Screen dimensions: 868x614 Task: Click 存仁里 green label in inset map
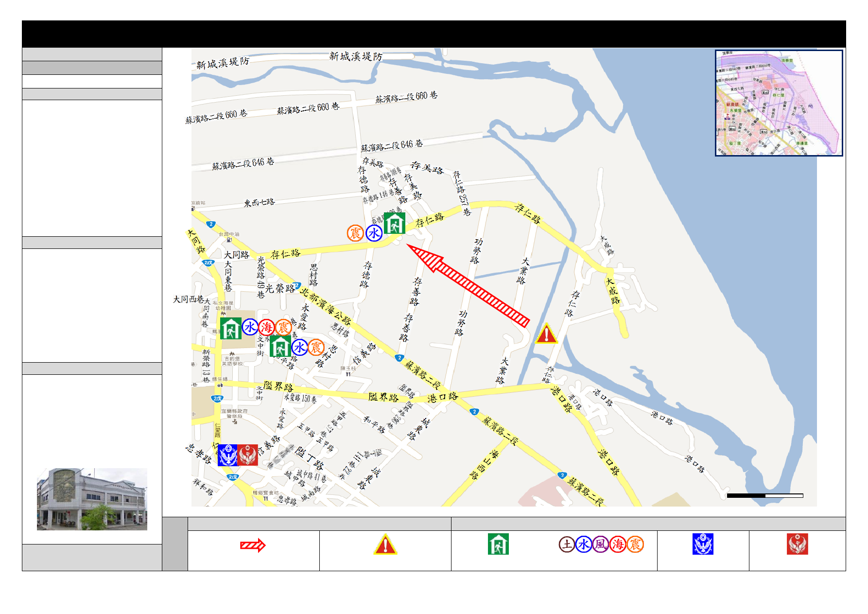pyautogui.click(x=779, y=95)
